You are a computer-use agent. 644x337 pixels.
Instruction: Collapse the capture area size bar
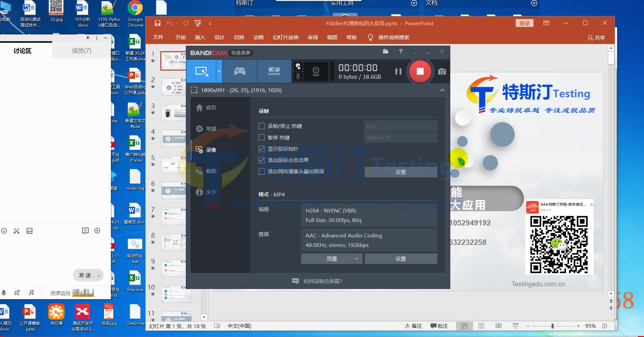pyautogui.click(x=442, y=90)
